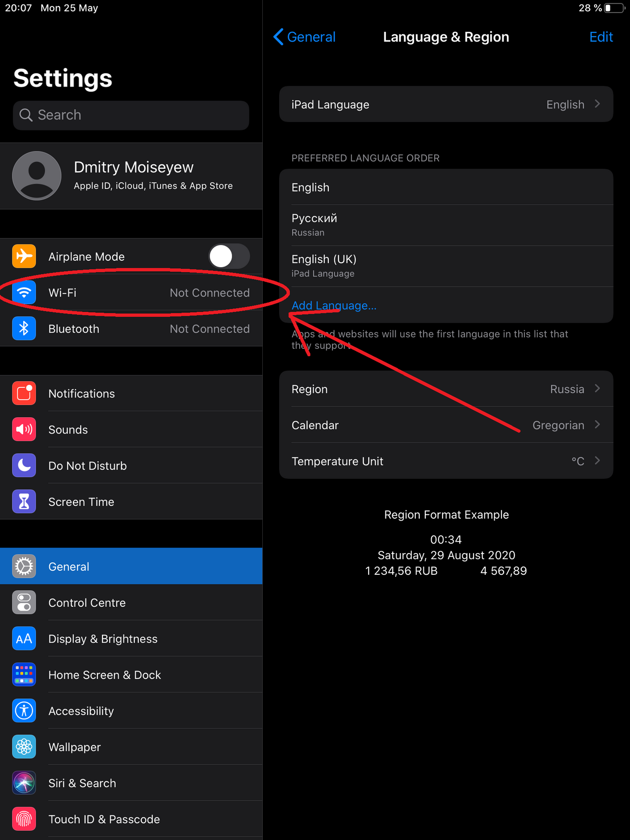This screenshot has height=840, width=630.
Task: Select Русский Russian language row
Action: (x=446, y=225)
